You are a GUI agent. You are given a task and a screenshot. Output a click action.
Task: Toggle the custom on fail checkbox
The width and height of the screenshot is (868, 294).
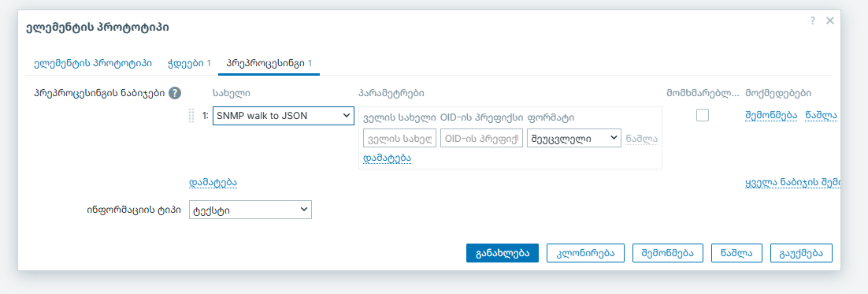click(x=703, y=115)
